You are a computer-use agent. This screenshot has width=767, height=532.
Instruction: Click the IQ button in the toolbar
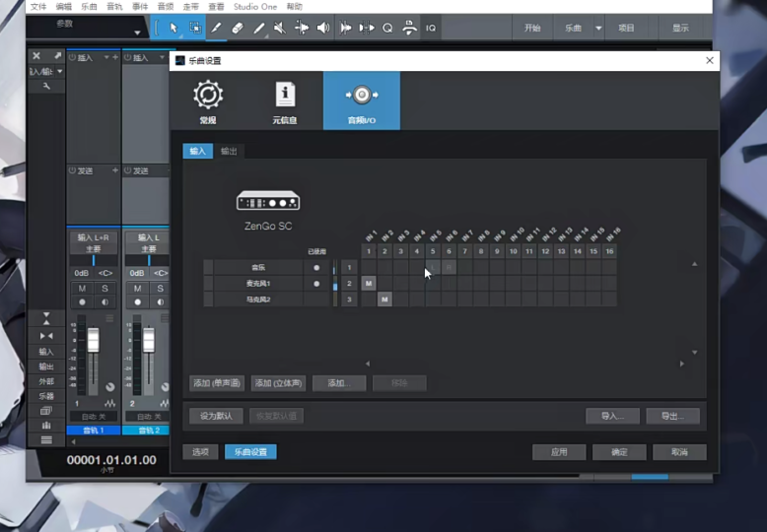[x=431, y=28]
